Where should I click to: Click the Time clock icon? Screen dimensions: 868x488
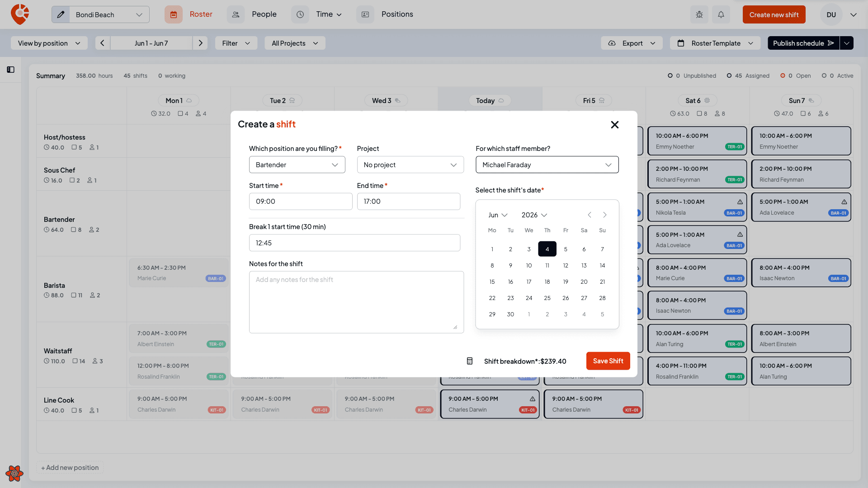[x=300, y=14]
